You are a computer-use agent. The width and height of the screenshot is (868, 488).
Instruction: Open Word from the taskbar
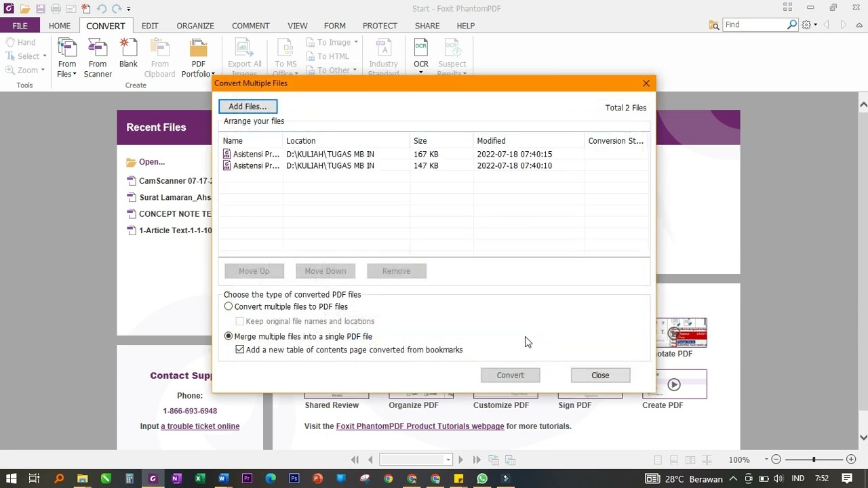coord(223,479)
